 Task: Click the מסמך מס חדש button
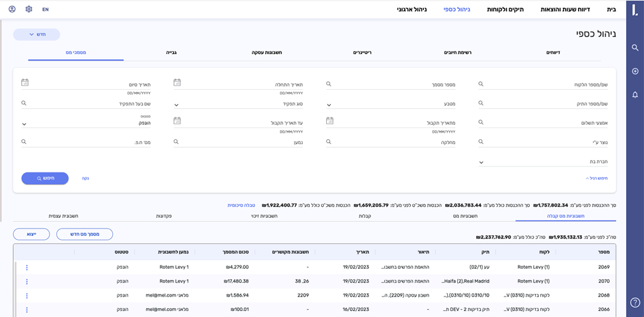click(x=85, y=234)
